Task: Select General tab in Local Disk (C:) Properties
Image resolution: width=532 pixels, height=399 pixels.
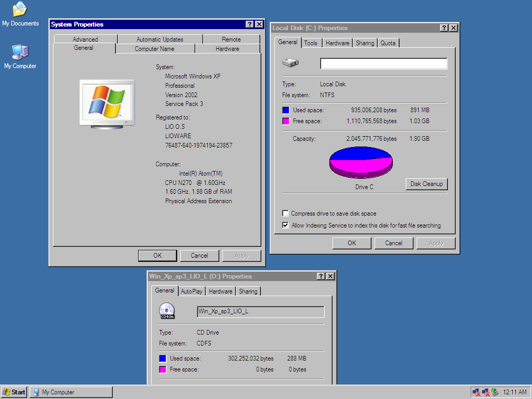Action: (288, 42)
